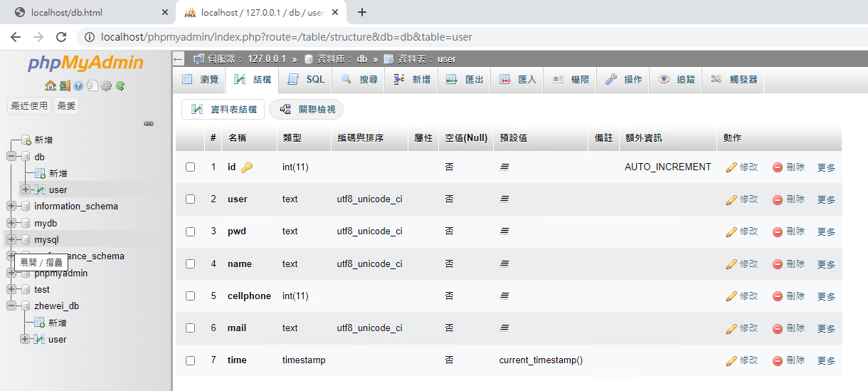Select the pwd column checkbox
Image resolution: width=868 pixels, height=391 pixels.
[190, 231]
